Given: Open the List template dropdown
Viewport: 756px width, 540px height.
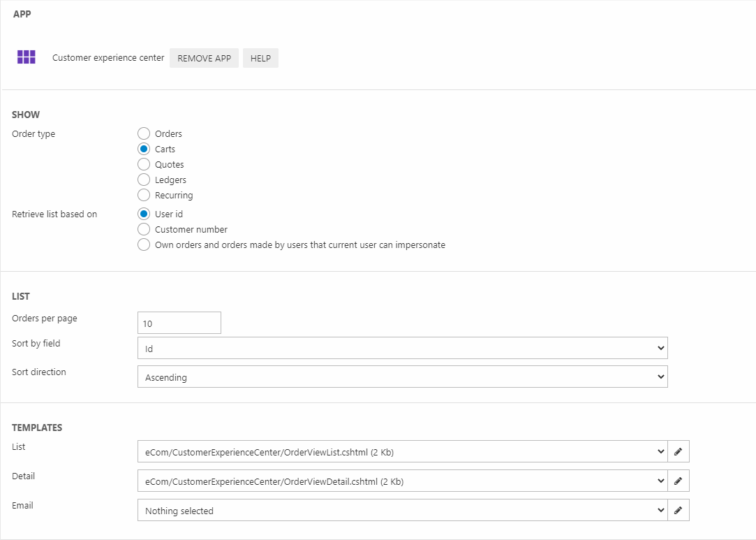Looking at the screenshot, I should [x=402, y=452].
